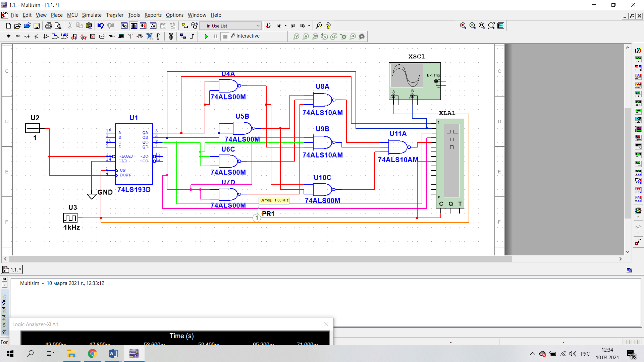Open the Place menu
Image resolution: width=644 pixels, height=362 pixels.
57,15
